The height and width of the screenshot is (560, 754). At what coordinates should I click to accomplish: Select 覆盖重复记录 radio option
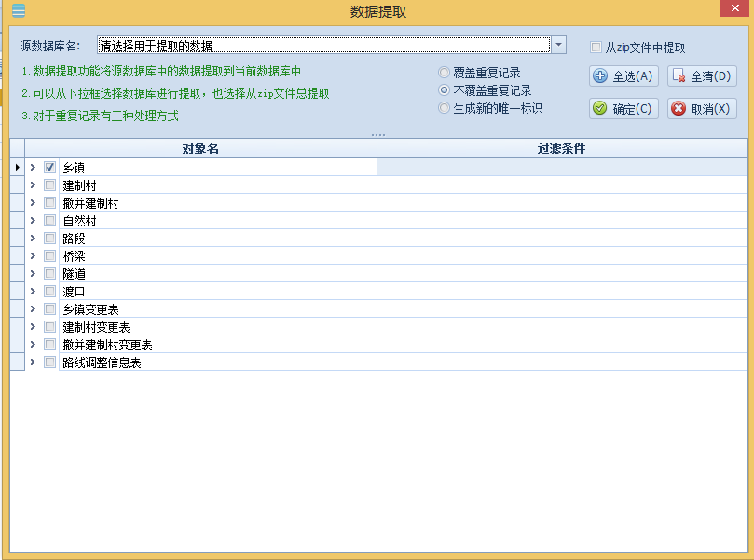point(444,73)
